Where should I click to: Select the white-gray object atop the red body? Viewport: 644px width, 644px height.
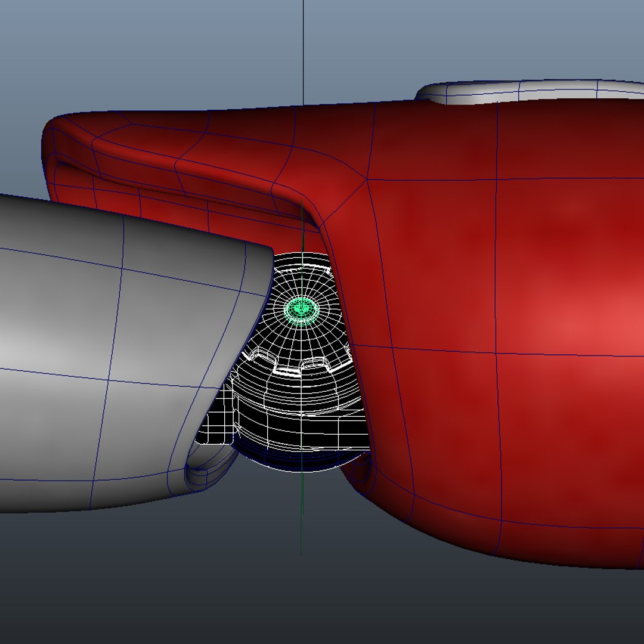[x=530, y=91]
